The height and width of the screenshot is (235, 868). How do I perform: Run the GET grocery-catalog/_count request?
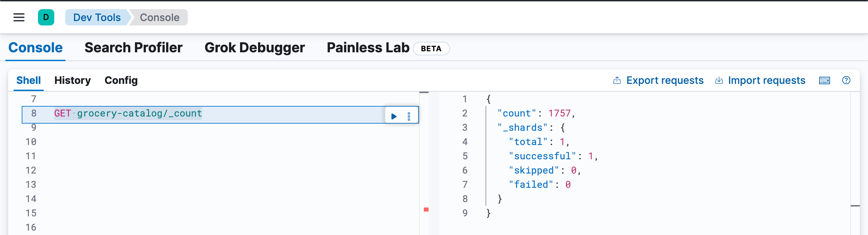394,116
